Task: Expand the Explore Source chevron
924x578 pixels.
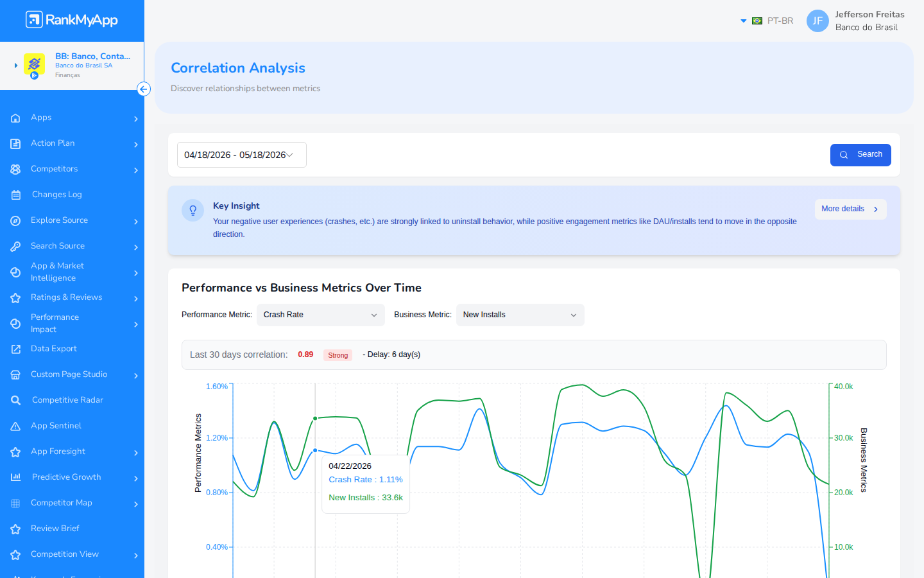Action: [136, 222]
